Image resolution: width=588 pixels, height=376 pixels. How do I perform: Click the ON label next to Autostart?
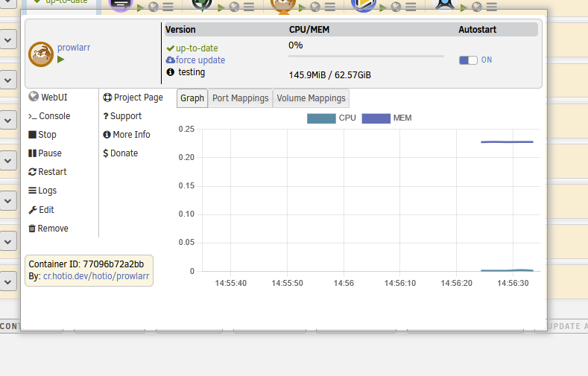click(487, 60)
